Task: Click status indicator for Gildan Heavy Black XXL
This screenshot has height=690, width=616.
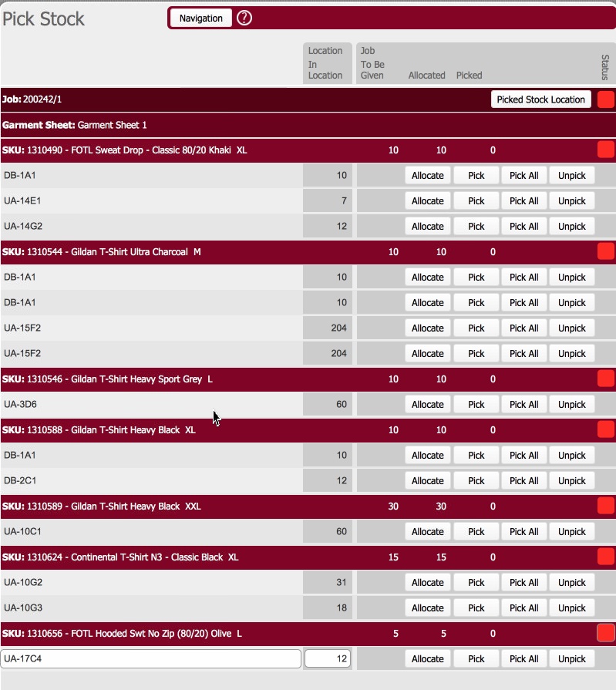Action: (605, 506)
